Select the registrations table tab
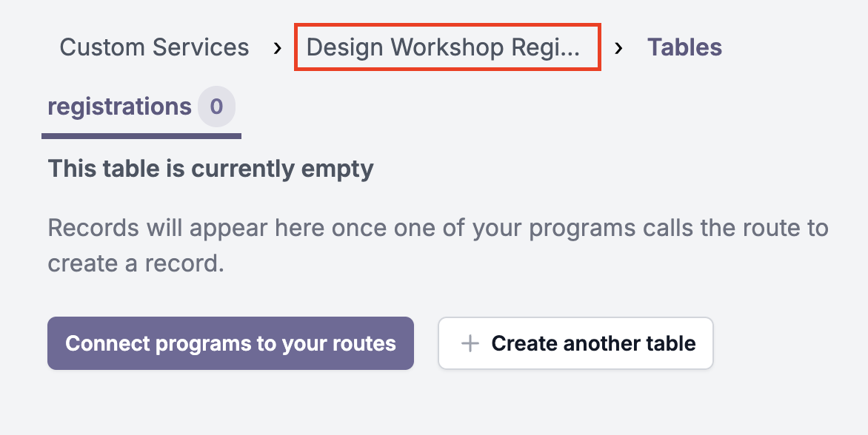The image size is (868, 435). coord(121,107)
